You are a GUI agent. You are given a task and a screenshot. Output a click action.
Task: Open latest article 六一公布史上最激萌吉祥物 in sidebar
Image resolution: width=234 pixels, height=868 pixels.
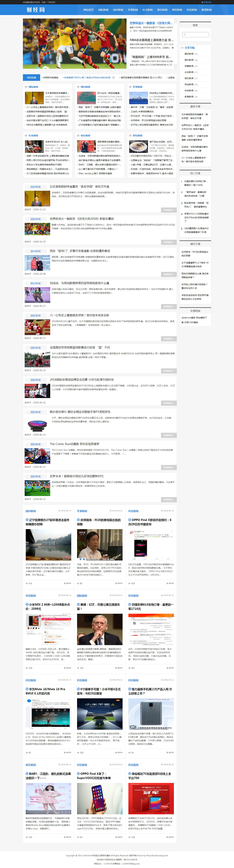click(194, 160)
